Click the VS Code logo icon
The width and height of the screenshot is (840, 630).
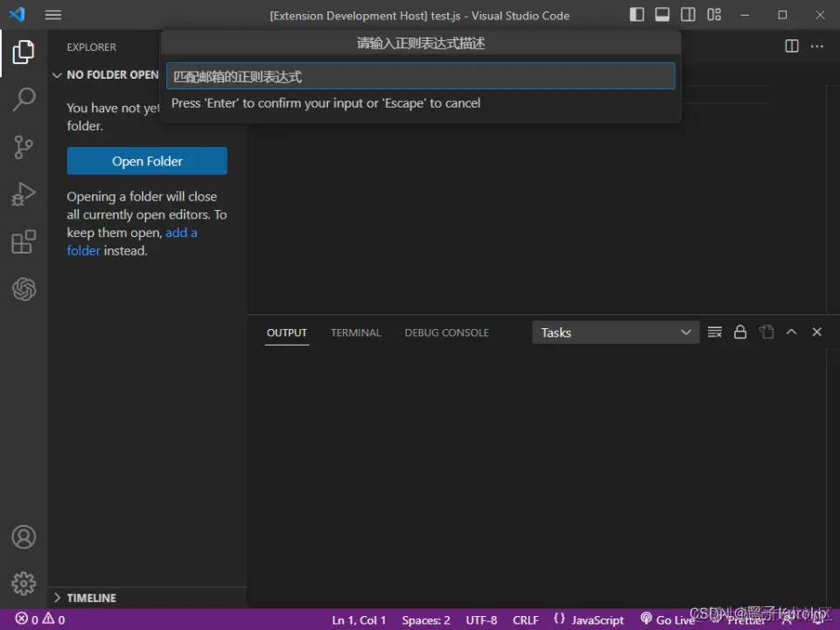(x=17, y=15)
